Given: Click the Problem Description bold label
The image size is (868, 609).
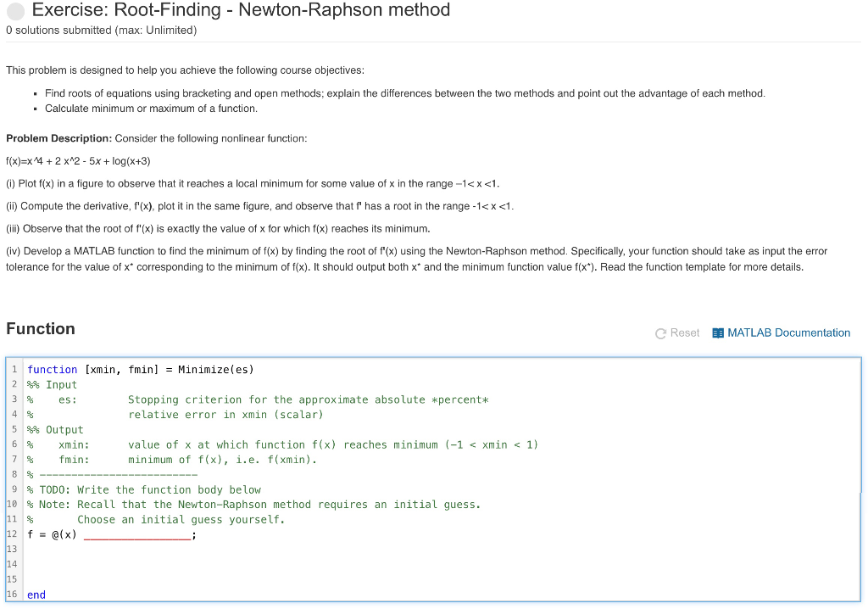Looking at the screenshot, I should (59, 138).
